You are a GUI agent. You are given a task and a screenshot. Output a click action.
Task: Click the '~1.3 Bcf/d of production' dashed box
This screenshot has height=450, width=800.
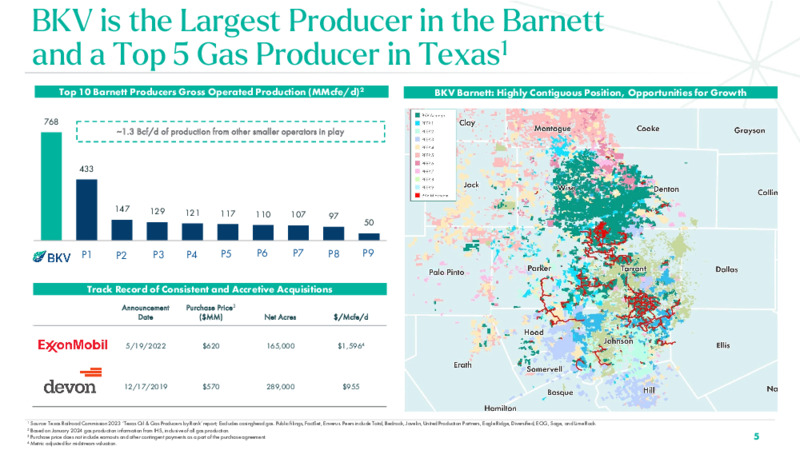(x=230, y=131)
